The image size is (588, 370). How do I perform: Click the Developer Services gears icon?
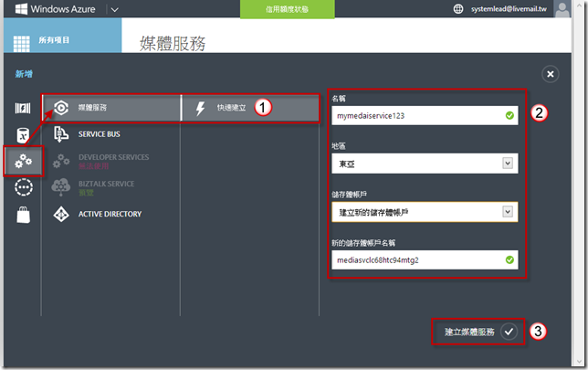click(61, 161)
